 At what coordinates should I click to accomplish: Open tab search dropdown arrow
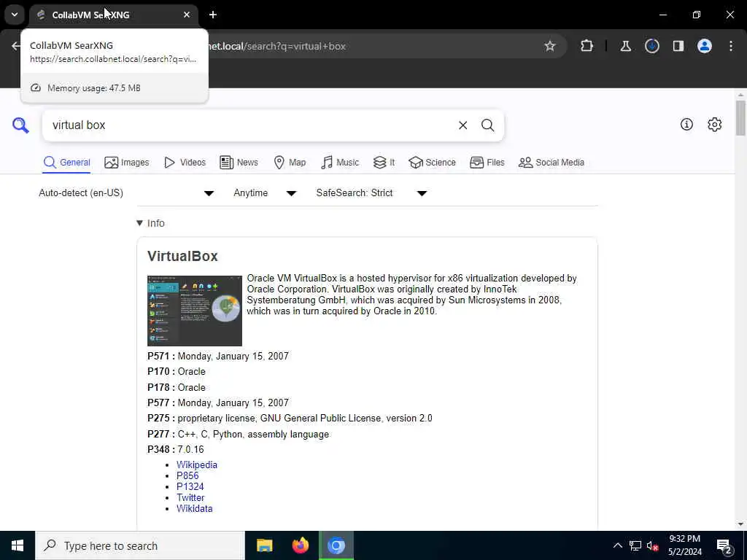click(15, 15)
